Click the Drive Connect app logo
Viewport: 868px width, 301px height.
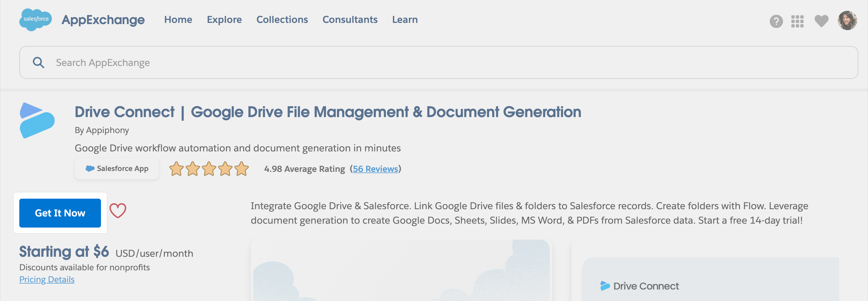click(37, 120)
